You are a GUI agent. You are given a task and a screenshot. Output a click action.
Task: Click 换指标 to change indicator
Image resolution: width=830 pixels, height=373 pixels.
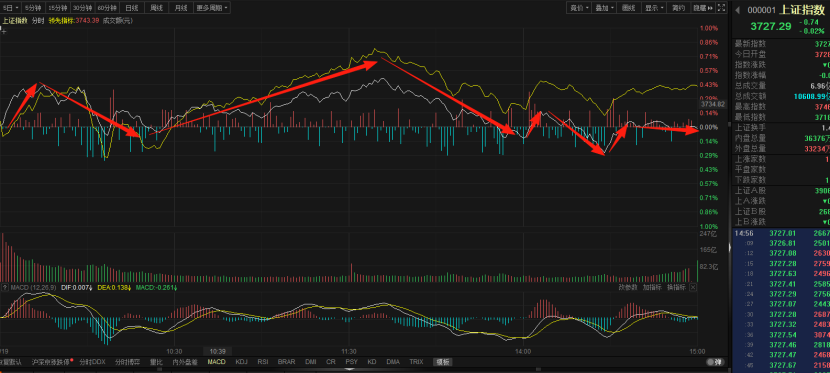pos(675,287)
